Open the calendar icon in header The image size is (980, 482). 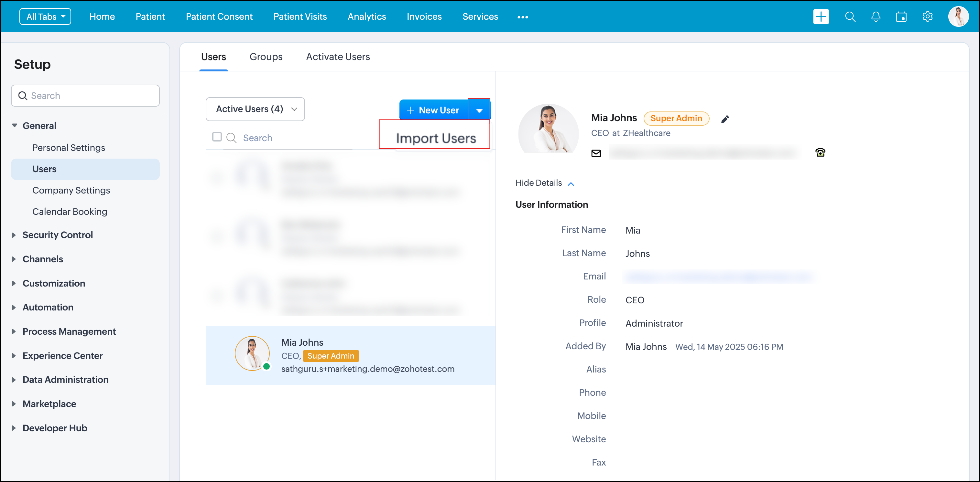901,17
